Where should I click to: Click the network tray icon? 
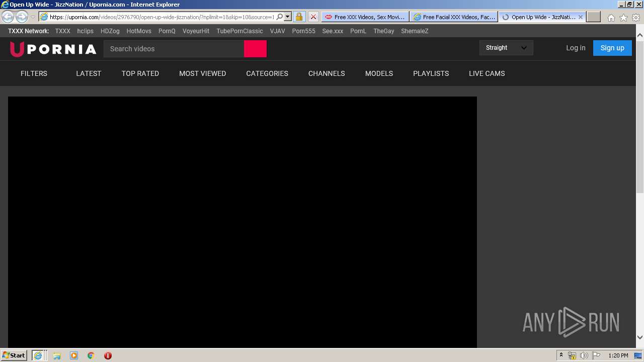[x=572, y=355]
